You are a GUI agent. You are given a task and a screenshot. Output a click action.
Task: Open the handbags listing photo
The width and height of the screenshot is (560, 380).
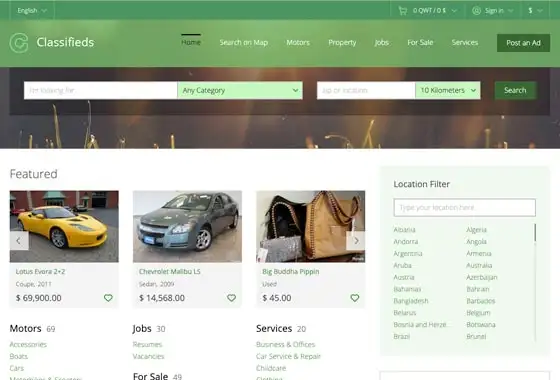pos(310,226)
